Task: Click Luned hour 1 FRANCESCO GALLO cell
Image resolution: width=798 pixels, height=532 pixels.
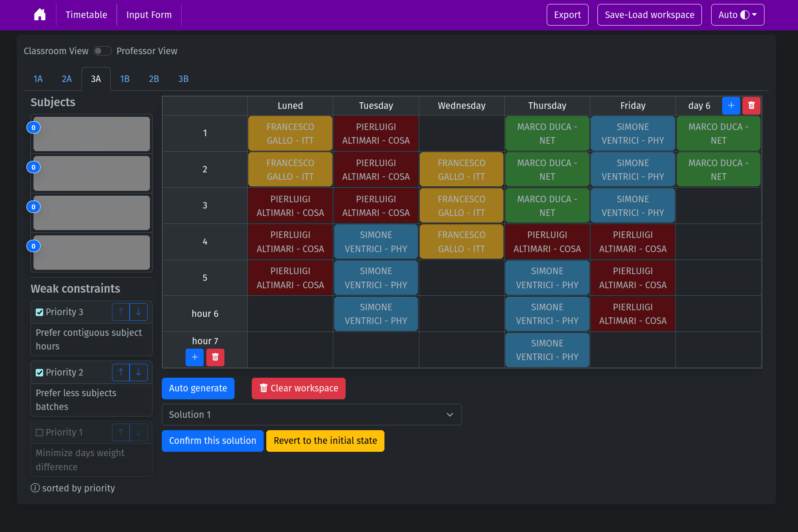Action: click(x=290, y=134)
